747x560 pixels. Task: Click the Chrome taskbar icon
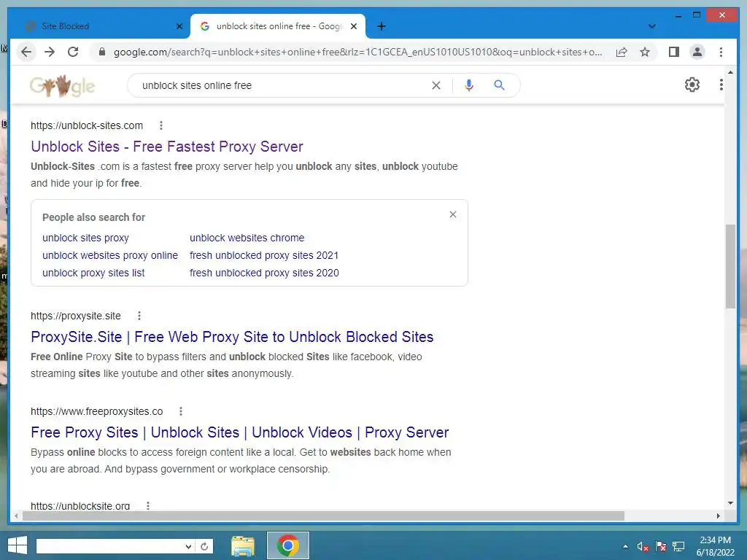[x=287, y=545]
